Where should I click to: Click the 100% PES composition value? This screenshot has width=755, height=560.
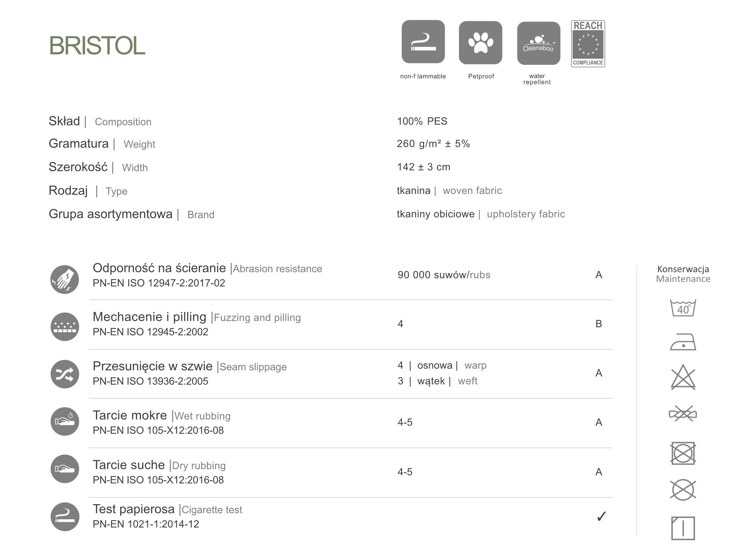tap(422, 121)
